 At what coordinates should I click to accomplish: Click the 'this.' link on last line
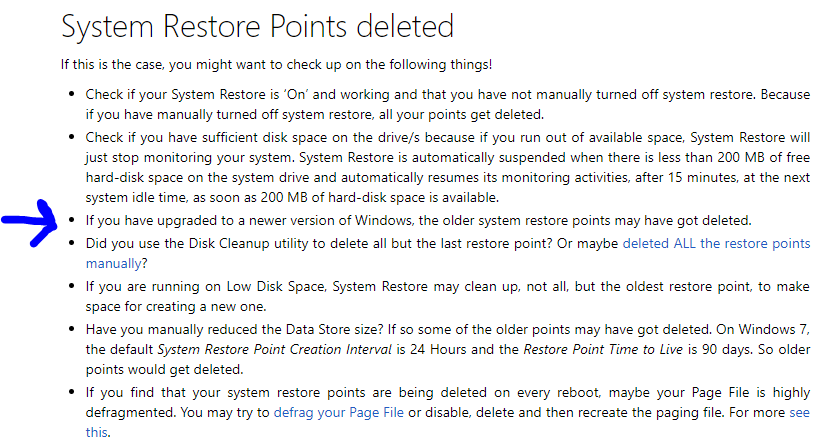coord(98,432)
